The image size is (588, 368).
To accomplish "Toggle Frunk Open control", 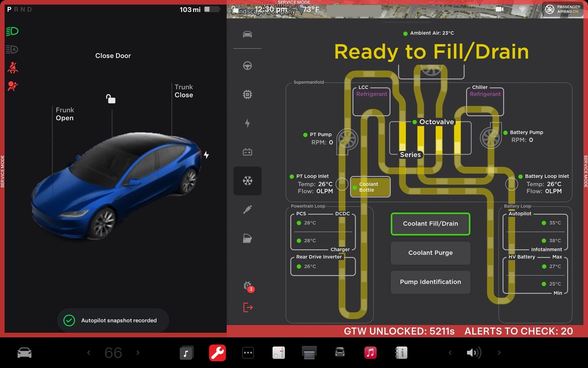I will [x=65, y=114].
